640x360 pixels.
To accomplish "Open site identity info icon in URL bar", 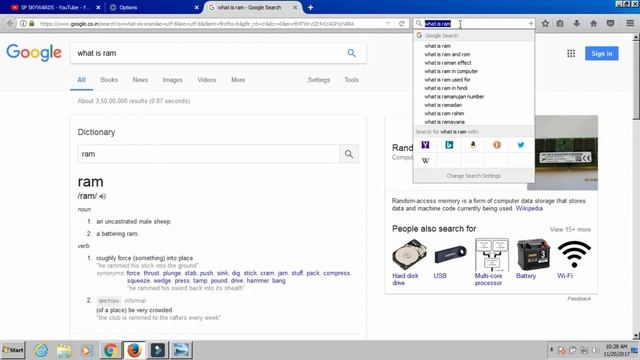I will pyautogui.click(x=23, y=24).
